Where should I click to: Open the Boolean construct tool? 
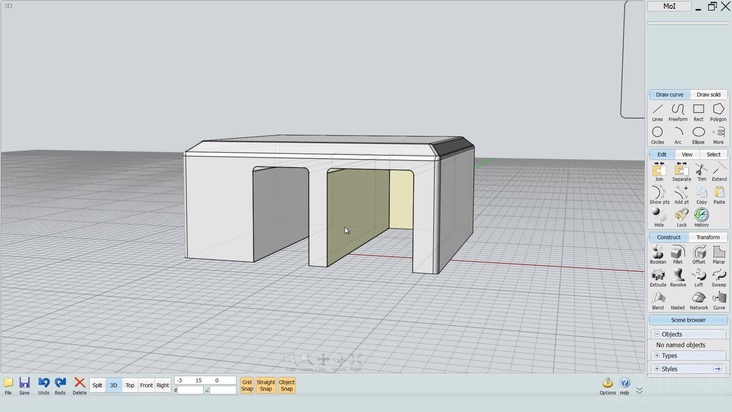[x=658, y=255]
